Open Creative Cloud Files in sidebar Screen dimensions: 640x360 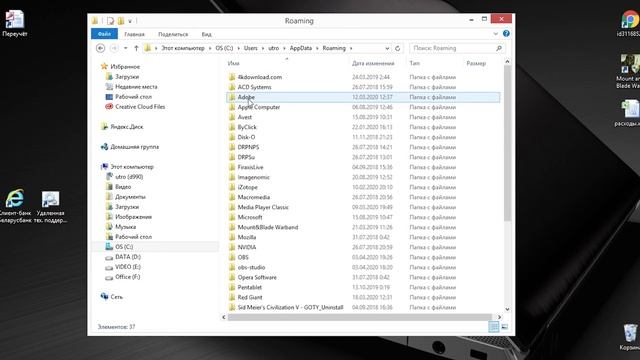pos(140,107)
